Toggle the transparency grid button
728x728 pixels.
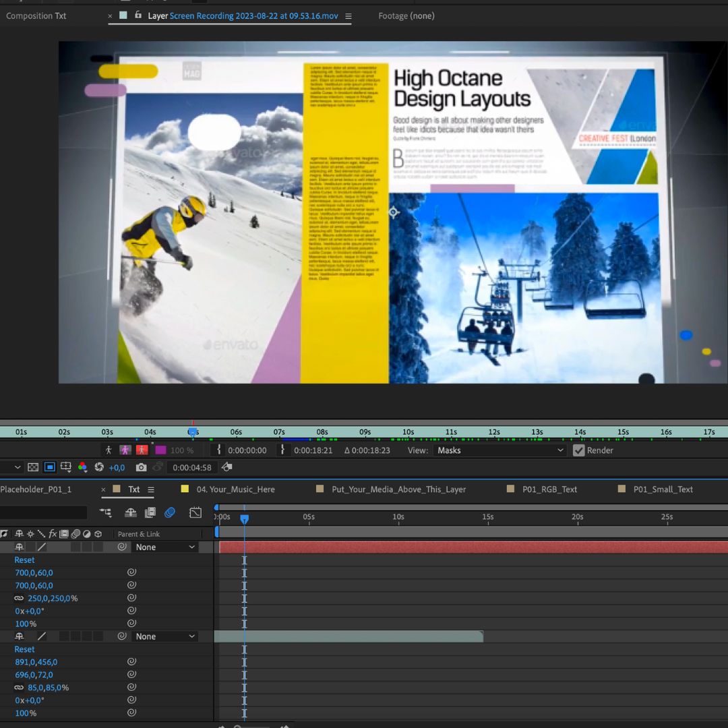[33, 467]
